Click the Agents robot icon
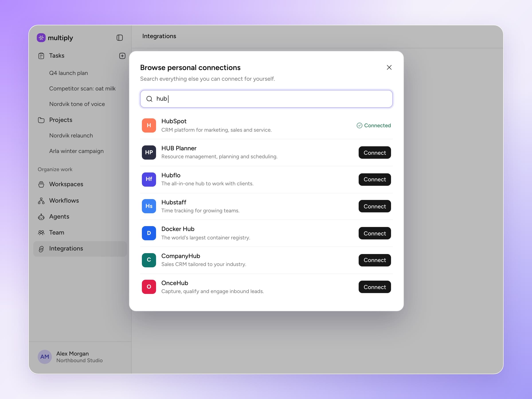This screenshot has width=532, height=399. (x=41, y=217)
